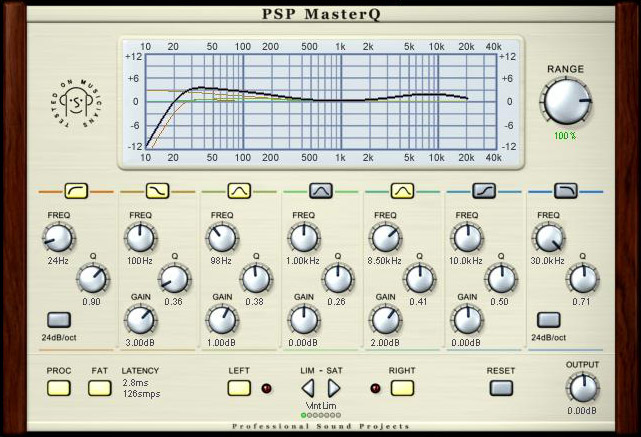Select next LIM-SAT mode with right arrow
The height and width of the screenshot is (437, 641).
pyautogui.click(x=334, y=388)
